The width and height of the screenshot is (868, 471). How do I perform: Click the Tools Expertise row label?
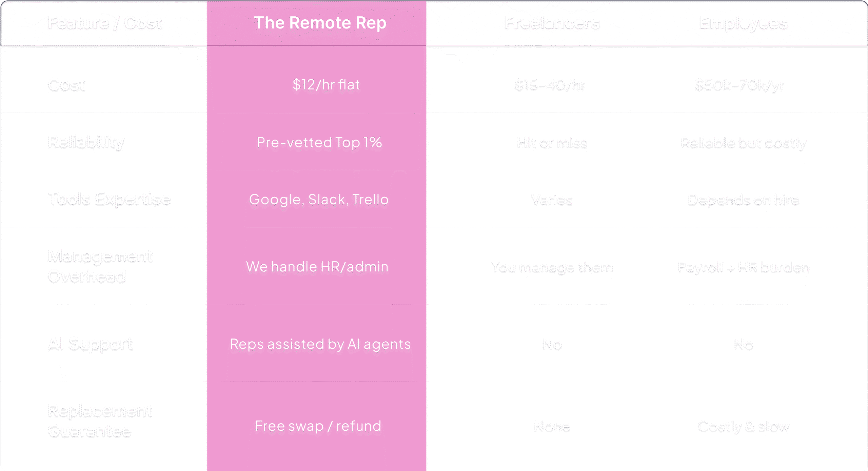click(x=109, y=200)
